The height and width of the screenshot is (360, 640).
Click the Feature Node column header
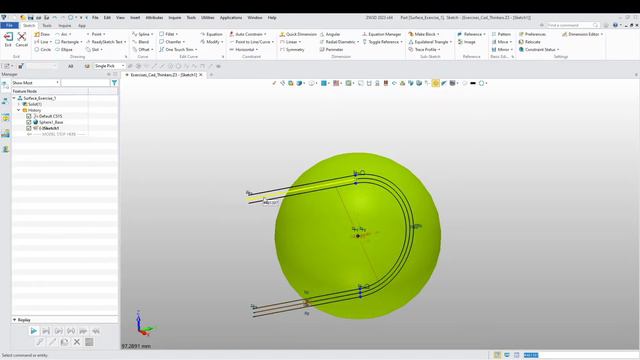click(50, 91)
